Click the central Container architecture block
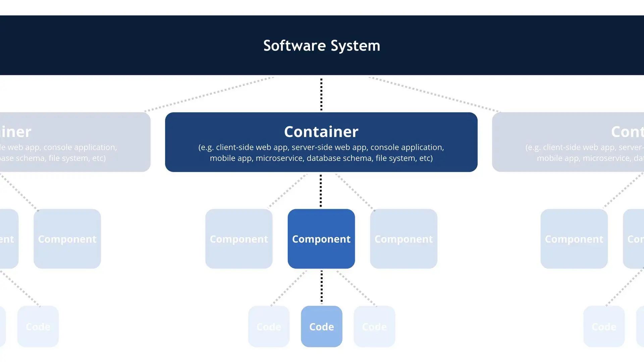The height and width of the screenshot is (362, 644). coord(322,142)
